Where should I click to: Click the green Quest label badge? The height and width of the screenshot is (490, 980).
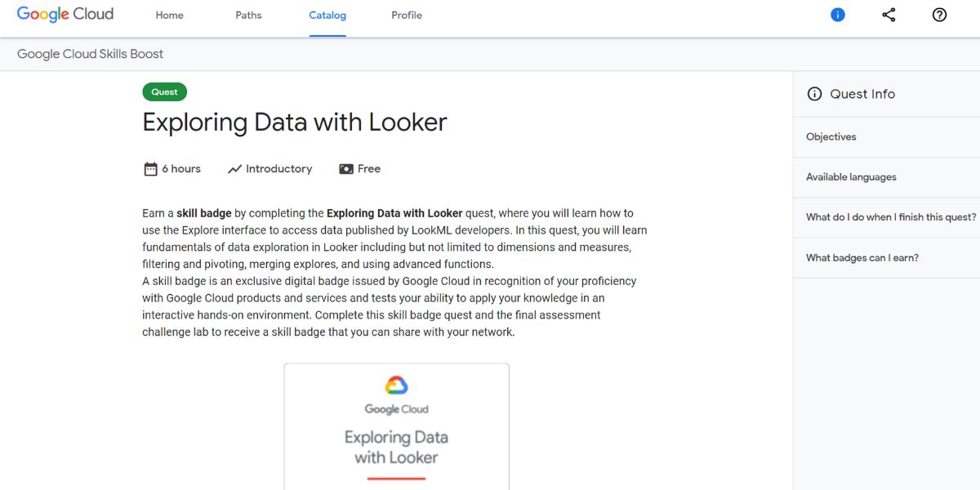[x=164, y=92]
